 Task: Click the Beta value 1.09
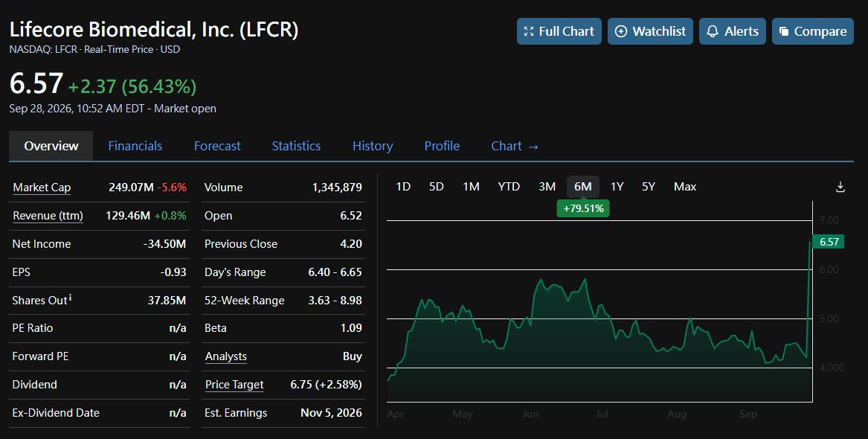(351, 328)
